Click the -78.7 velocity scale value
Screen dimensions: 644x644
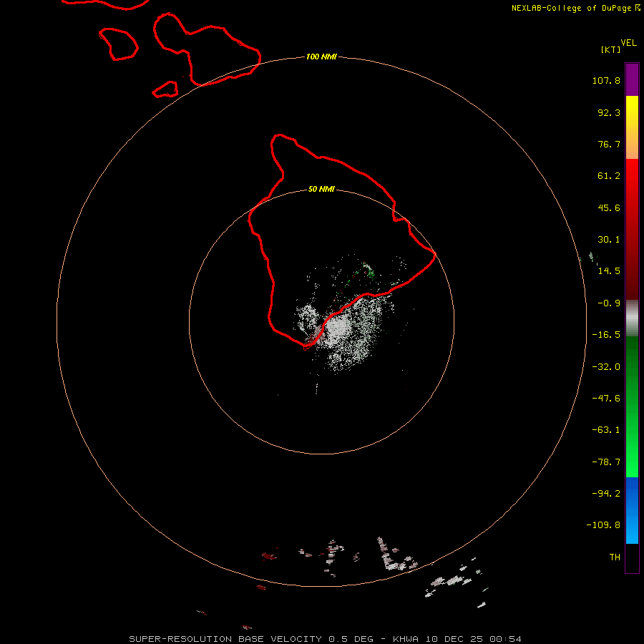coord(606,462)
